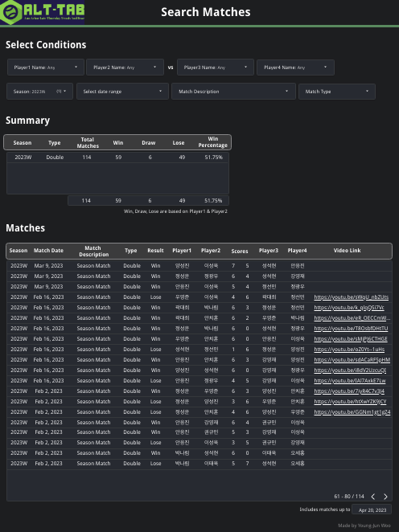Click the 'Win, Draw, Lose are based' note
Screen dimensions: 399x532
(175, 211)
